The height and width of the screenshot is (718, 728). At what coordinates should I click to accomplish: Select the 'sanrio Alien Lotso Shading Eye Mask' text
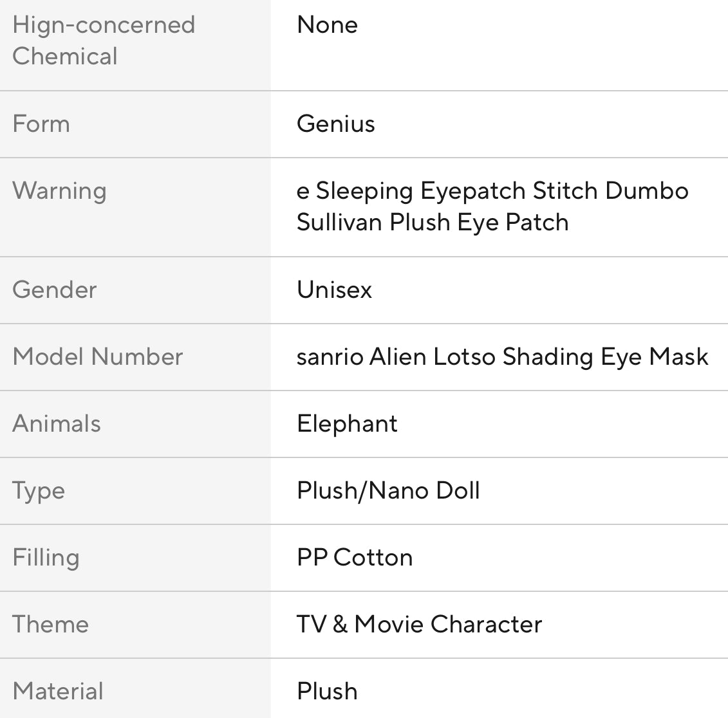pyautogui.click(x=502, y=356)
